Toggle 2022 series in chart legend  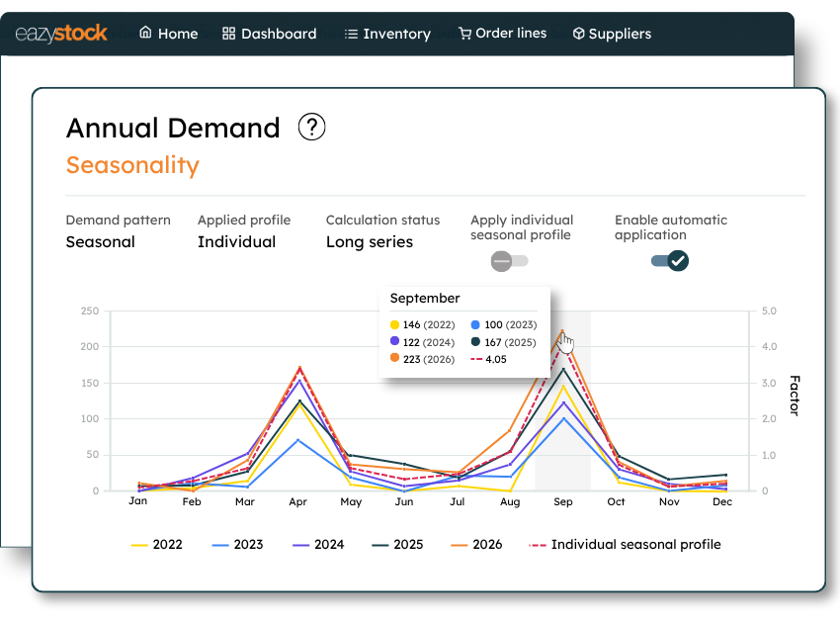(x=156, y=545)
